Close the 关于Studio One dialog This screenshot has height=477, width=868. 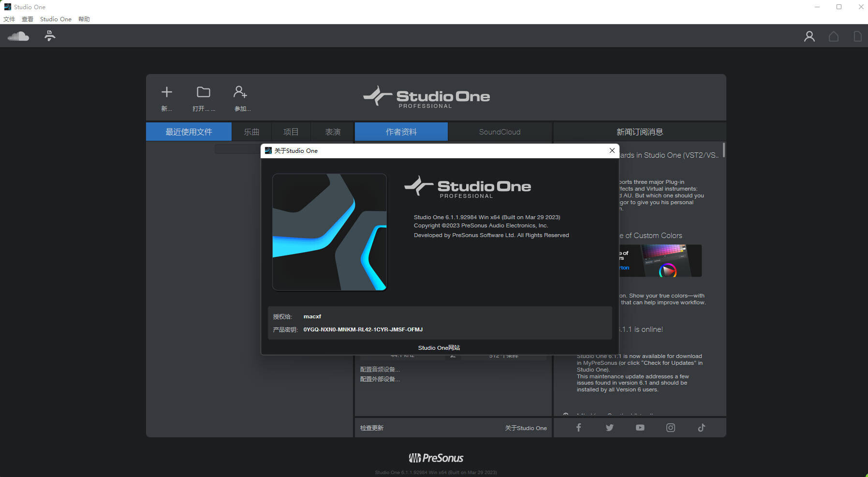[612, 150]
